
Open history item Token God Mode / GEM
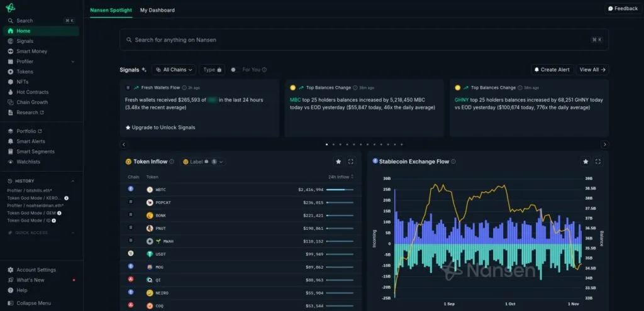click(31, 213)
